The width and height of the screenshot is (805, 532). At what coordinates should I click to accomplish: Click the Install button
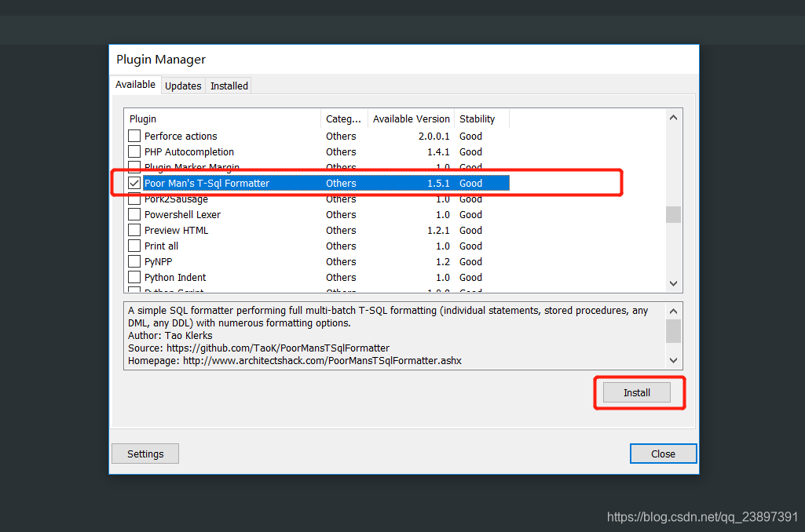(x=637, y=392)
